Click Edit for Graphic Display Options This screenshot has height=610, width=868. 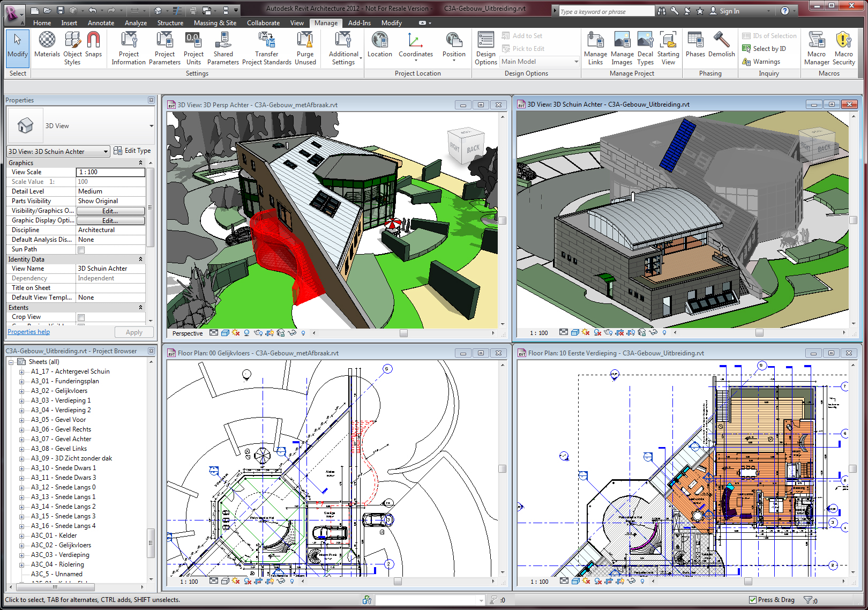[110, 221]
